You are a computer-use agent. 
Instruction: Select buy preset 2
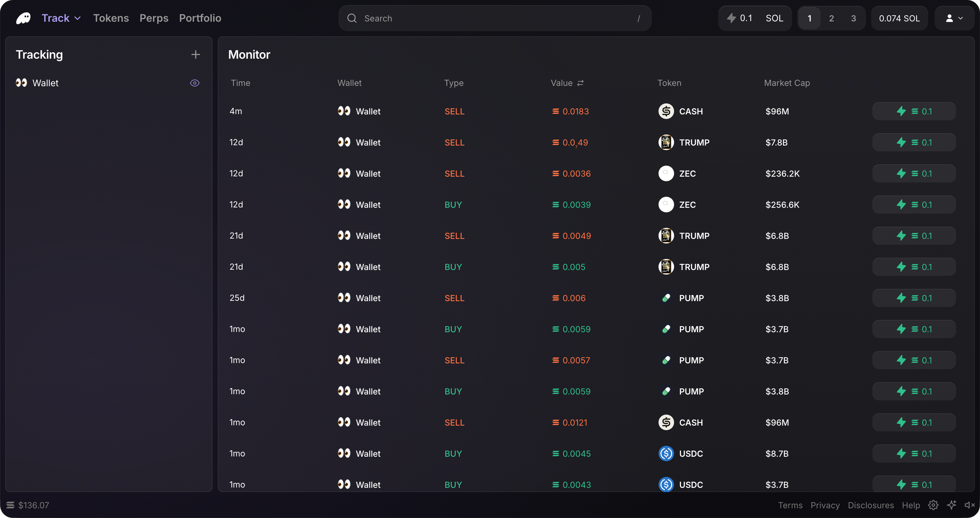point(831,18)
